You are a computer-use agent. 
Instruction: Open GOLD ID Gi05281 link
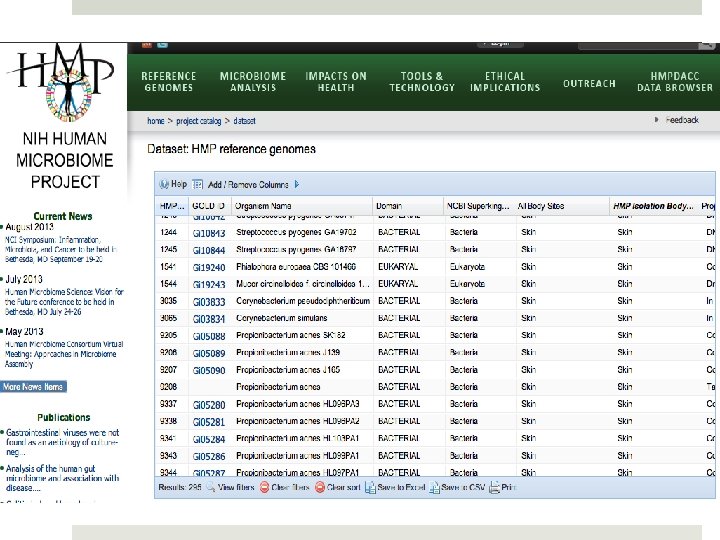(x=209, y=422)
